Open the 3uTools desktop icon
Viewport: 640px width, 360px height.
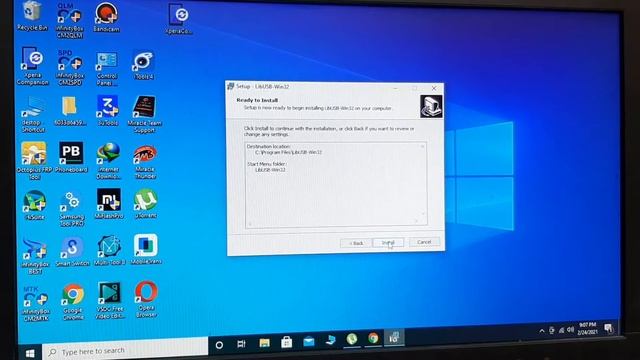click(108, 110)
